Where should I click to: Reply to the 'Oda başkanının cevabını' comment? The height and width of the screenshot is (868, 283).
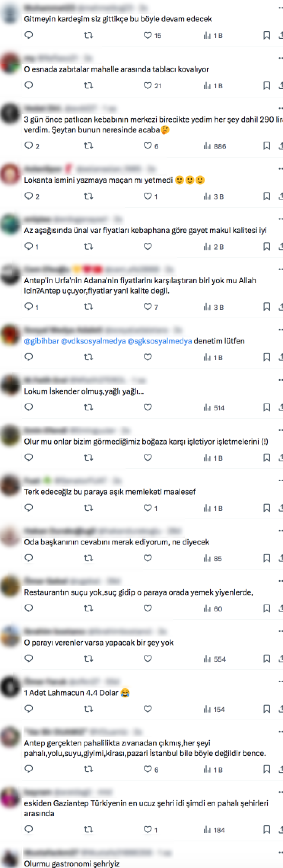(x=29, y=558)
